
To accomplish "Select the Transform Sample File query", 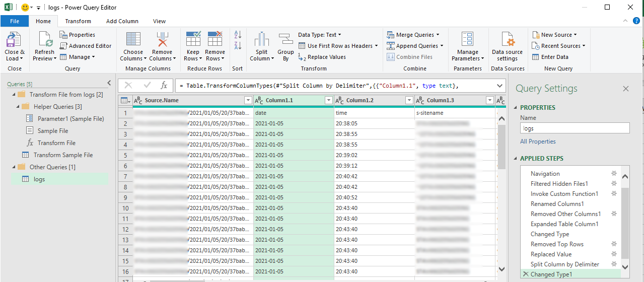I will [x=63, y=155].
